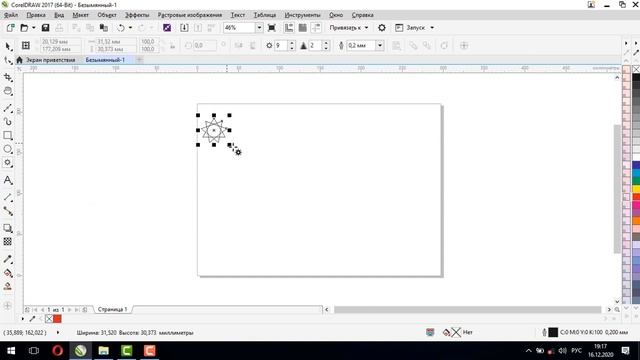Image resolution: width=640 pixels, height=360 pixels.
Task: Select the Polygon/Star tool
Action: point(8,162)
